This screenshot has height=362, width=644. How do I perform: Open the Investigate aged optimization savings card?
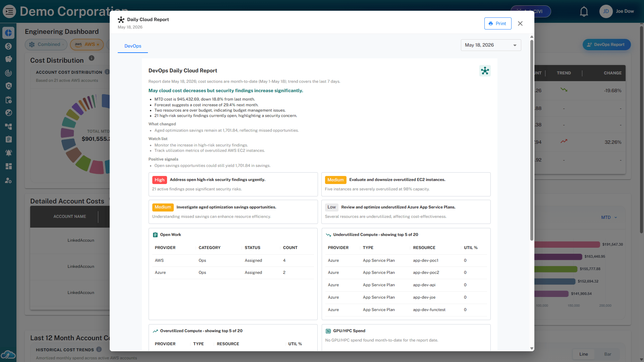click(233, 212)
